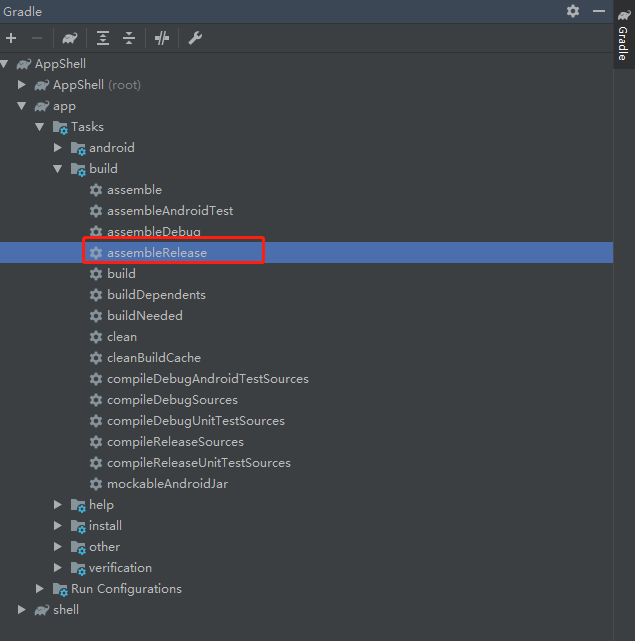Click the gear icon beside buildNeeded

point(96,316)
